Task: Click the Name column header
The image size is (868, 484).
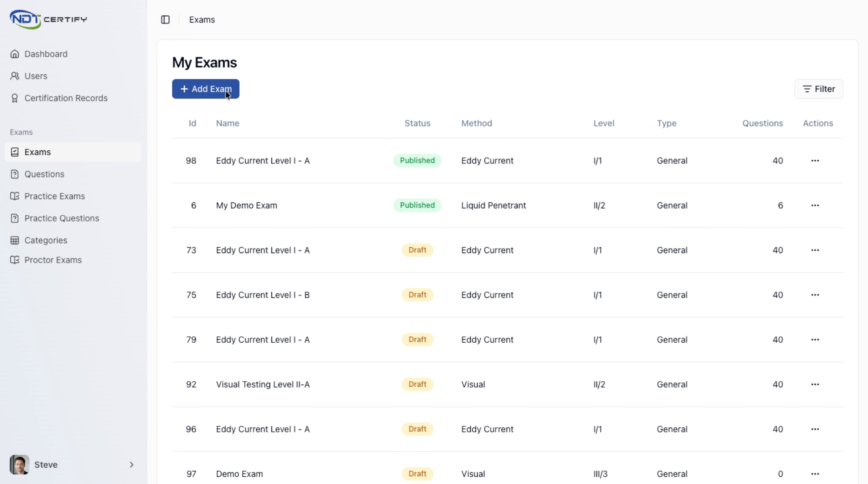Action: [x=228, y=123]
